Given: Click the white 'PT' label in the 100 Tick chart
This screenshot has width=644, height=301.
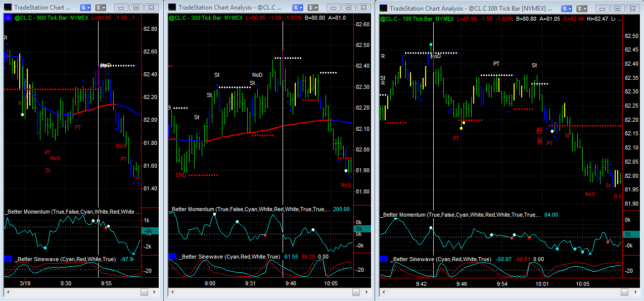Looking at the screenshot, I should click(496, 64).
